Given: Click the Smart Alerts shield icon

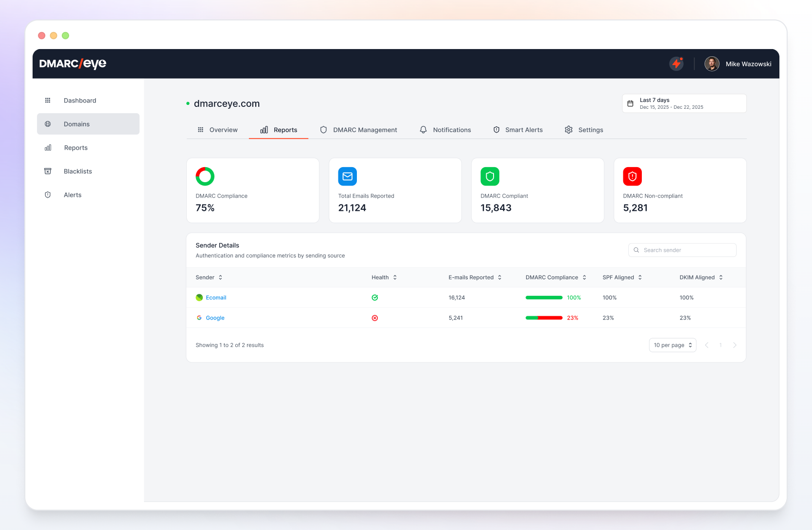Looking at the screenshot, I should pos(496,130).
